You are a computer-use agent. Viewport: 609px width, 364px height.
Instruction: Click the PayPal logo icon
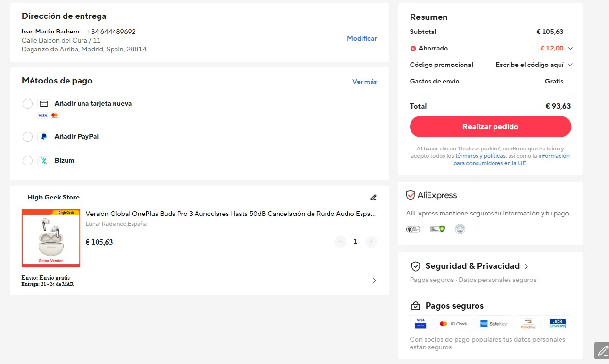click(x=44, y=137)
